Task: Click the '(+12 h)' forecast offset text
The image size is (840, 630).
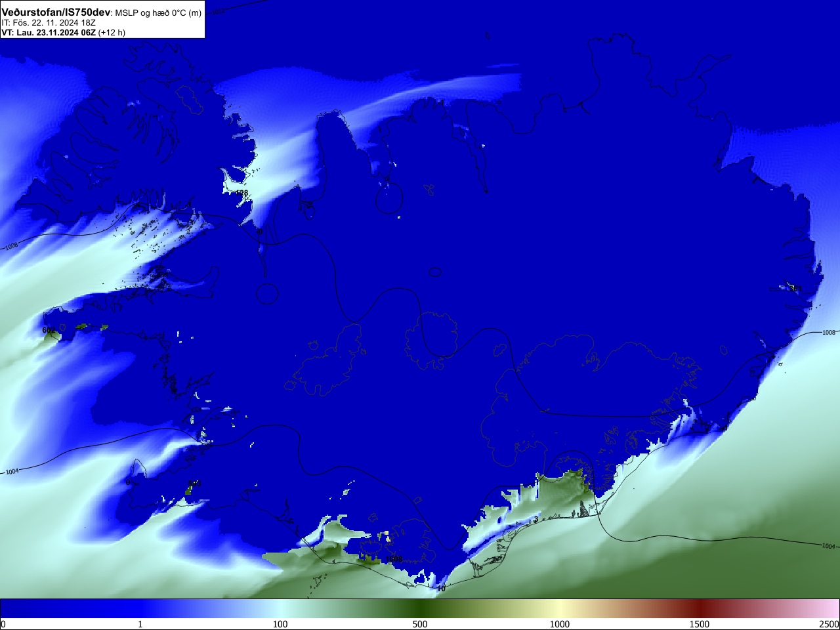Action: 112,32
